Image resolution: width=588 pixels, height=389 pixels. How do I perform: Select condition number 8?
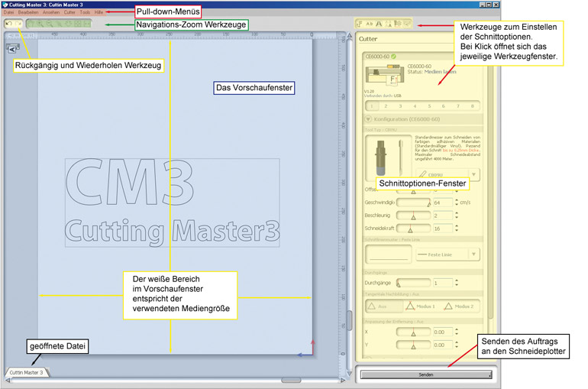pos(473,106)
